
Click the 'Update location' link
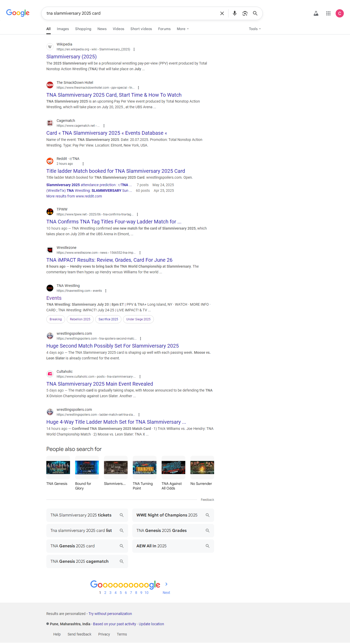pyautogui.click(x=151, y=624)
